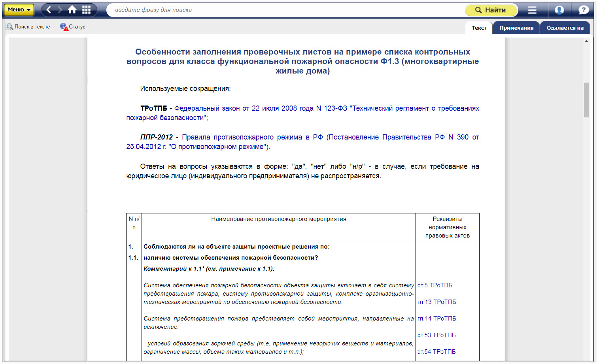
Task: Open the home page icon
Action: (72, 10)
